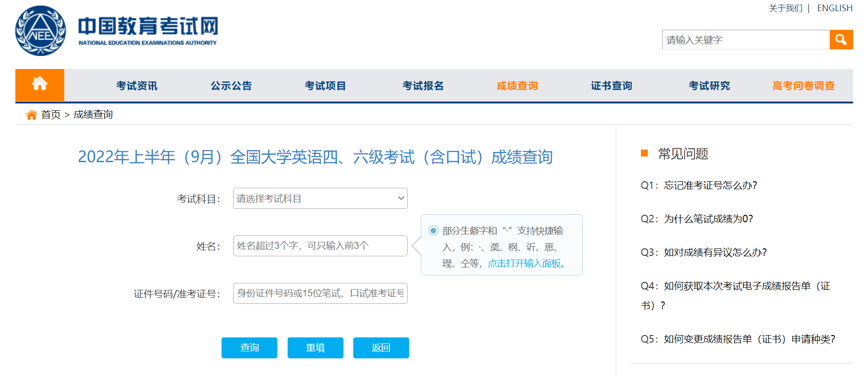Image resolution: width=868 pixels, height=377 pixels.
Task: Open the 证书查询 navigation item
Action: click(611, 86)
